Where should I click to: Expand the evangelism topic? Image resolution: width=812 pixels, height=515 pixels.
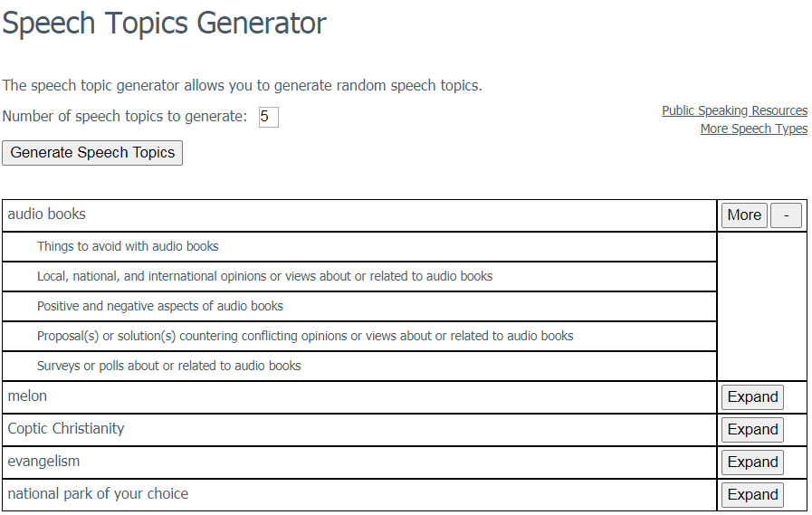tap(752, 463)
